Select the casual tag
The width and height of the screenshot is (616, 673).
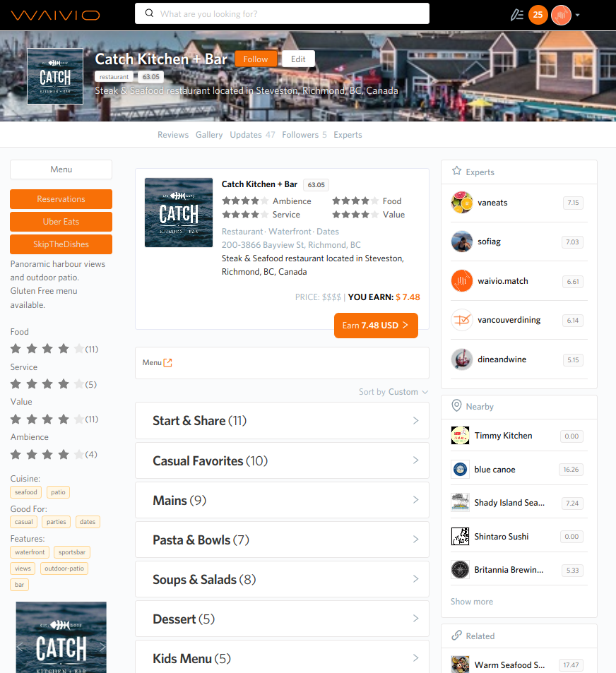[x=23, y=522]
